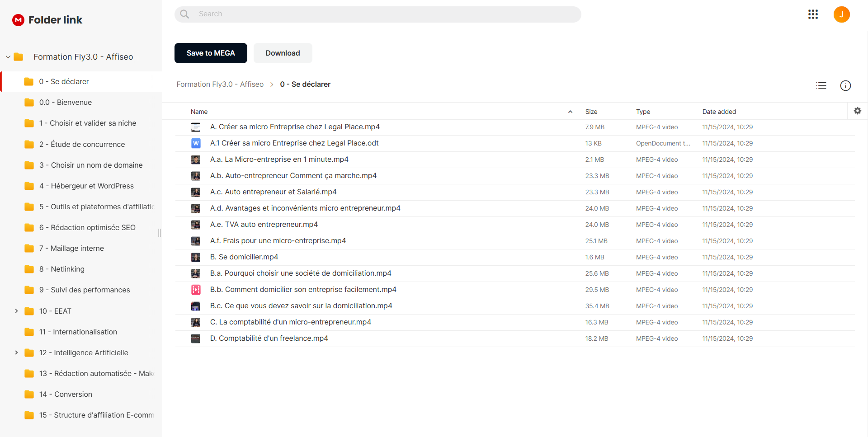Open 2 - Étude de concurrence folder
868x437 pixels.
click(x=81, y=145)
